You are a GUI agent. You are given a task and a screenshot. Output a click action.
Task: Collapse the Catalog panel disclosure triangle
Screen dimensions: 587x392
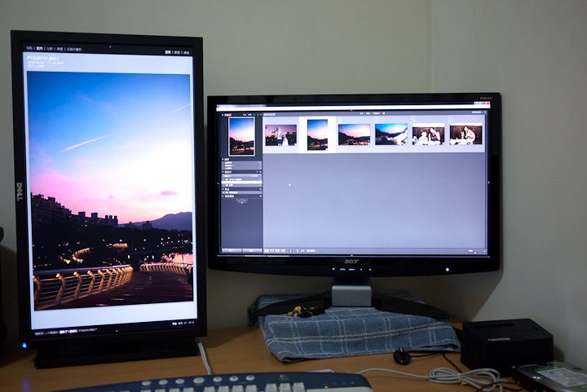[223, 160]
